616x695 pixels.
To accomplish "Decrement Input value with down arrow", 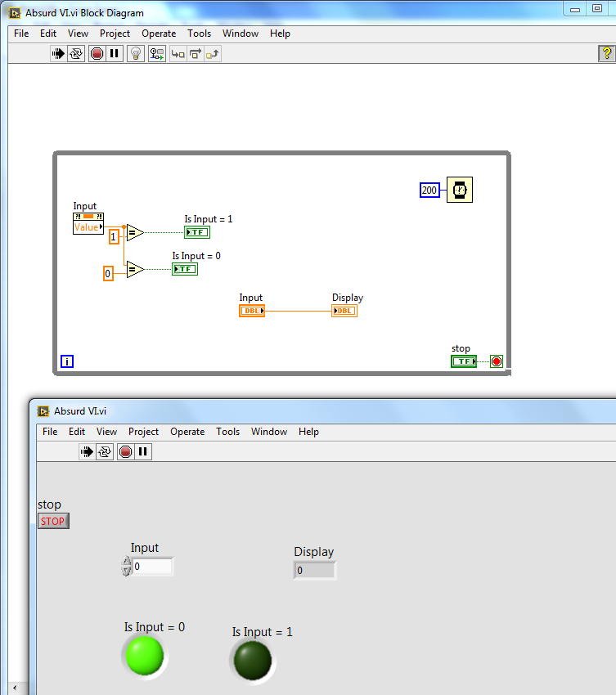I will pos(127,572).
